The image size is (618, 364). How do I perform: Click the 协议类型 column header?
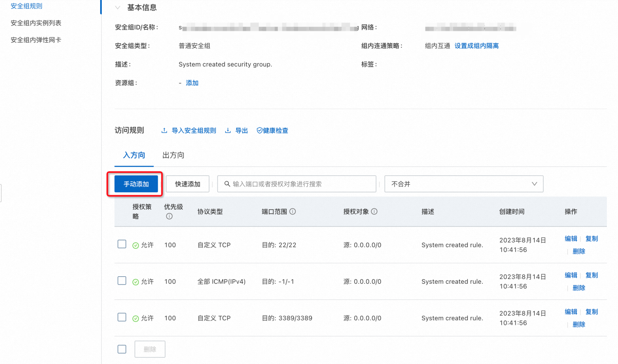click(210, 212)
